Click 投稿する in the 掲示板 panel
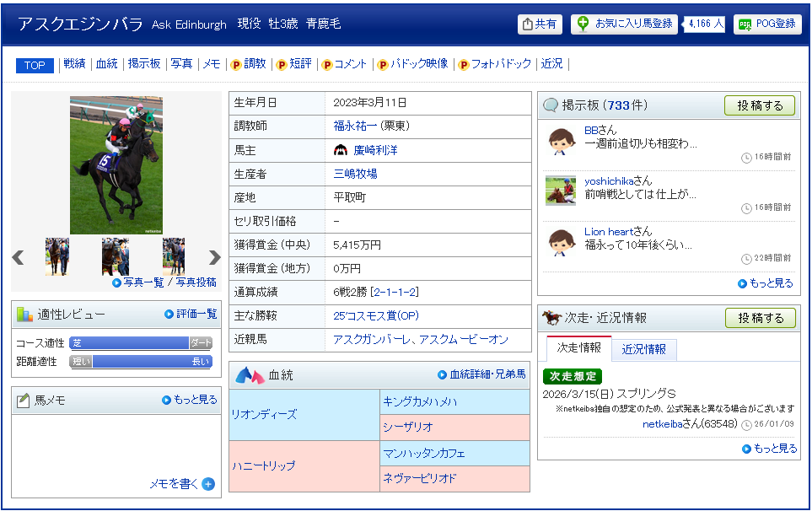The width and height of the screenshot is (812, 511). [760, 105]
